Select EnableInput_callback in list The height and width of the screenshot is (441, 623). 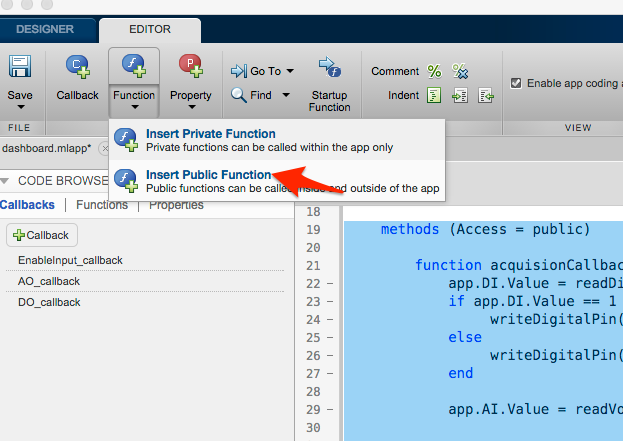(145, 260)
